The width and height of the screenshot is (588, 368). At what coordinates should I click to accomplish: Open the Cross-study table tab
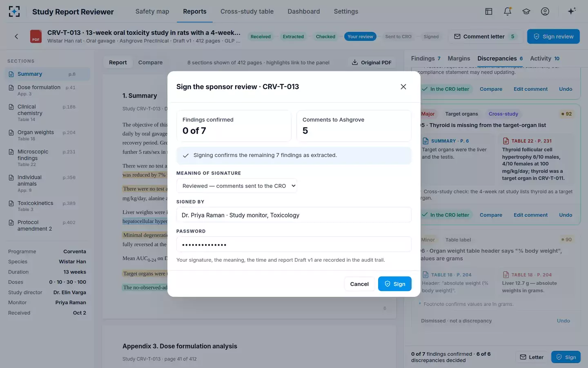tap(247, 11)
